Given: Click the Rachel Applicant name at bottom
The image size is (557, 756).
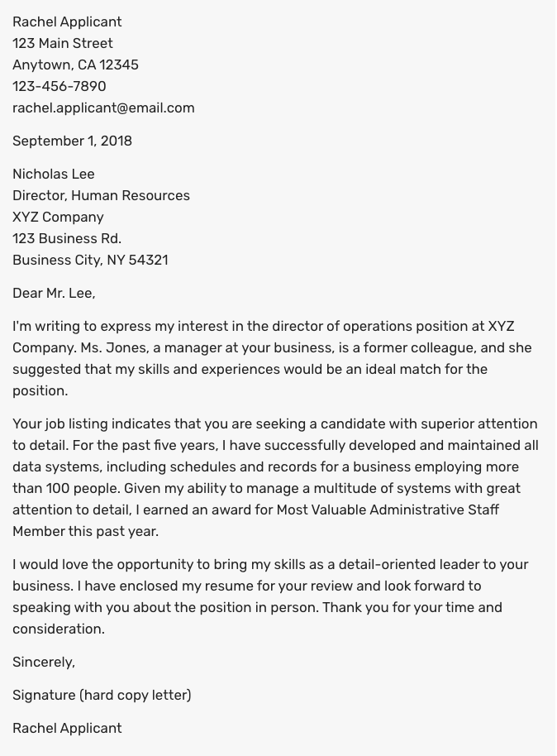Looking at the screenshot, I should 67,728.
